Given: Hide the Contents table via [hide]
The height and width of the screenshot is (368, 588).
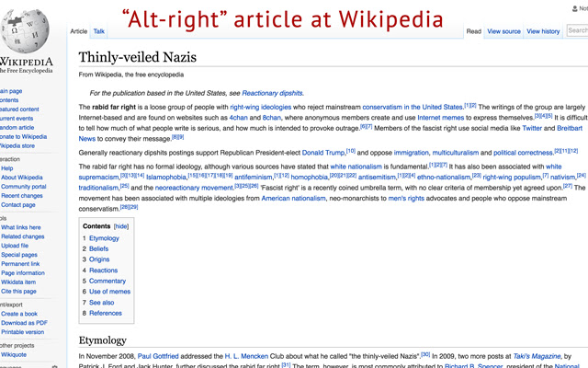Looking at the screenshot, I should pos(121,226).
